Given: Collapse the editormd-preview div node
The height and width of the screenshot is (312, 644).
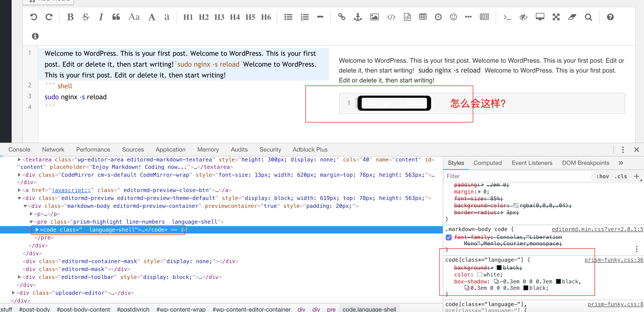Looking at the screenshot, I should click(x=19, y=198).
